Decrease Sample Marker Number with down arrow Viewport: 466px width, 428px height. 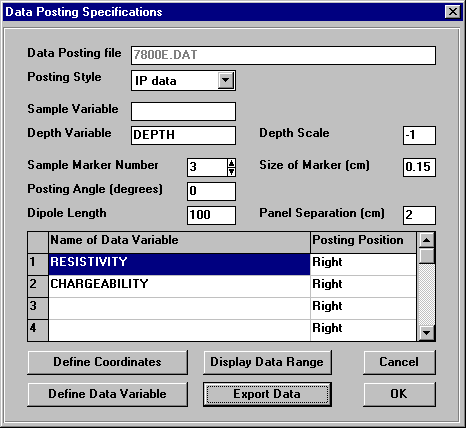tap(231, 172)
